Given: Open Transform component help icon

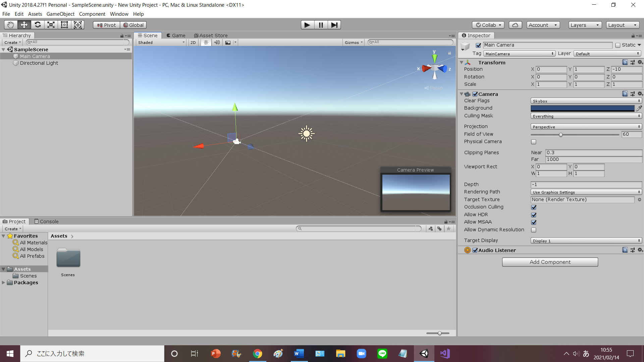Looking at the screenshot, I should pyautogui.click(x=625, y=62).
